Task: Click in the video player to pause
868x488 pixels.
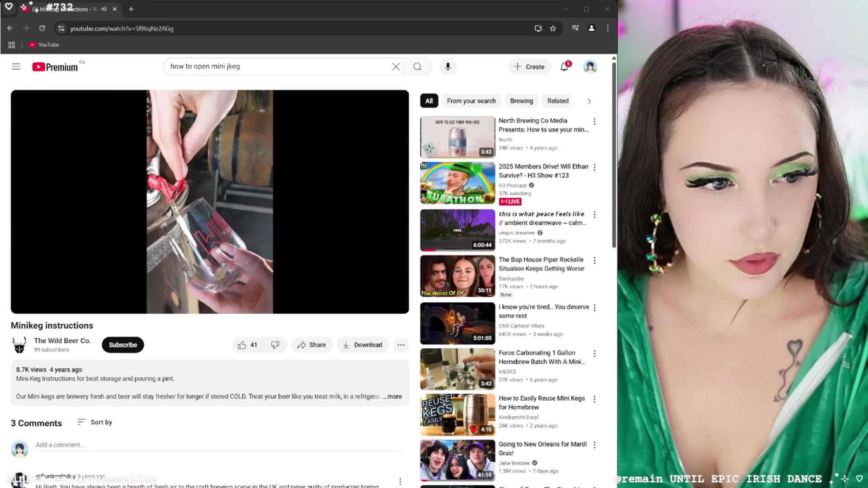Action: click(210, 202)
